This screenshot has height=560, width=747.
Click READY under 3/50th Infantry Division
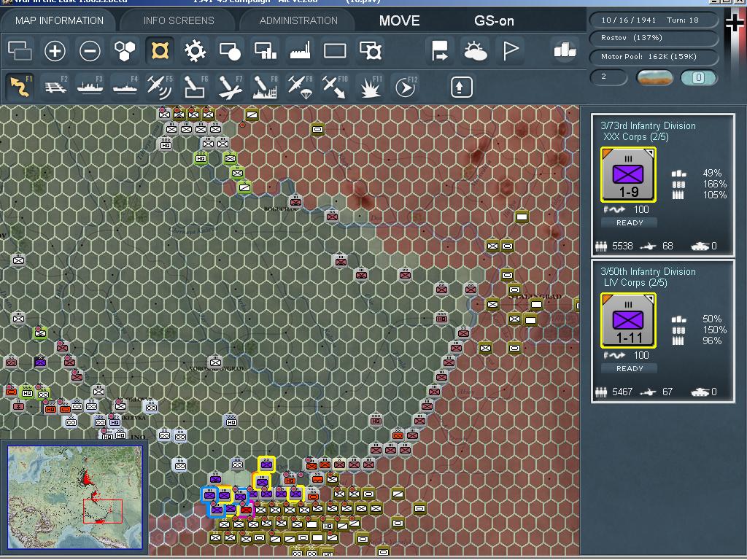coord(630,368)
